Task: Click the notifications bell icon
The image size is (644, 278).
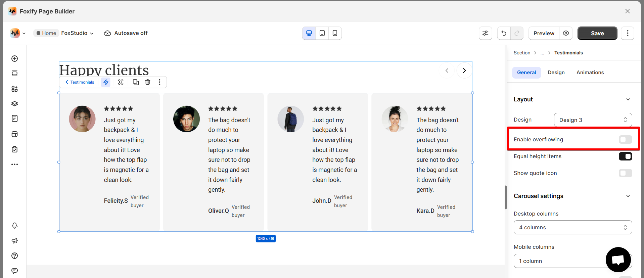Action: [14, 226]
